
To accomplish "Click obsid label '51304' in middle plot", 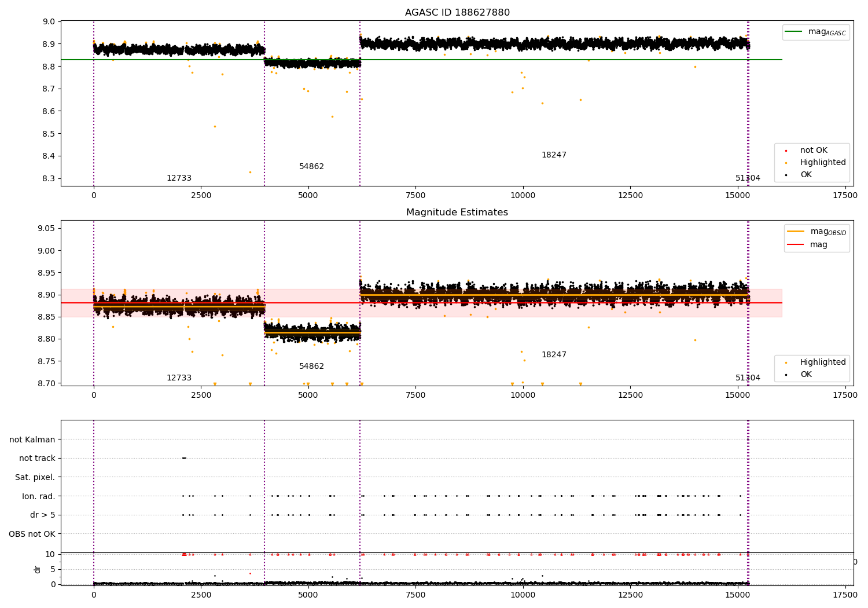I will tap(748, 378).
